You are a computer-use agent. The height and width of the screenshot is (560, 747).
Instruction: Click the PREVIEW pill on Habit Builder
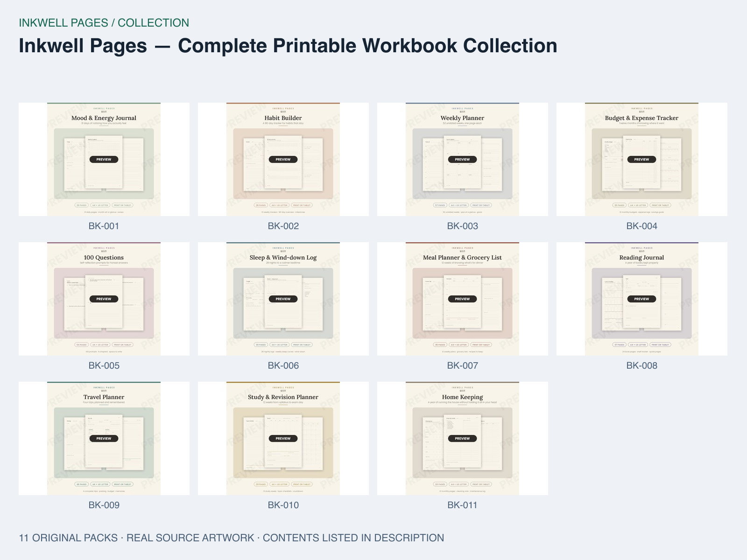pos(283,159)
